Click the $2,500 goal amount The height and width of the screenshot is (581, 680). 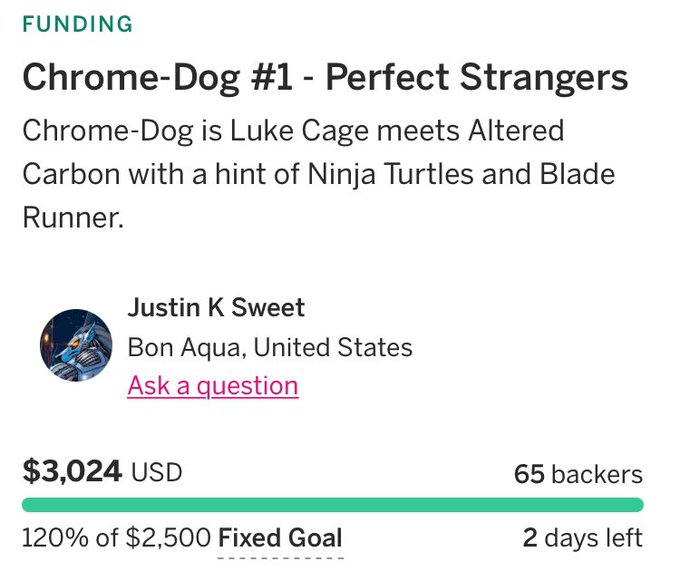pyautogui.click(x=169, y=538)
